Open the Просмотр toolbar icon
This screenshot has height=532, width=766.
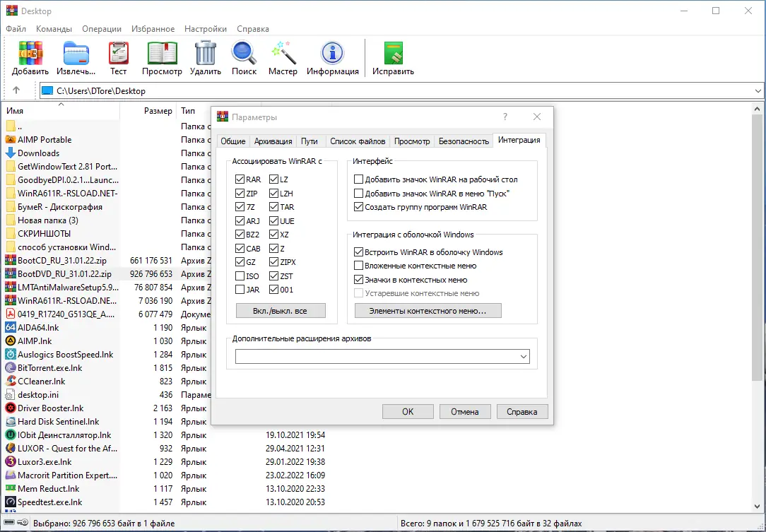point(163,53)
